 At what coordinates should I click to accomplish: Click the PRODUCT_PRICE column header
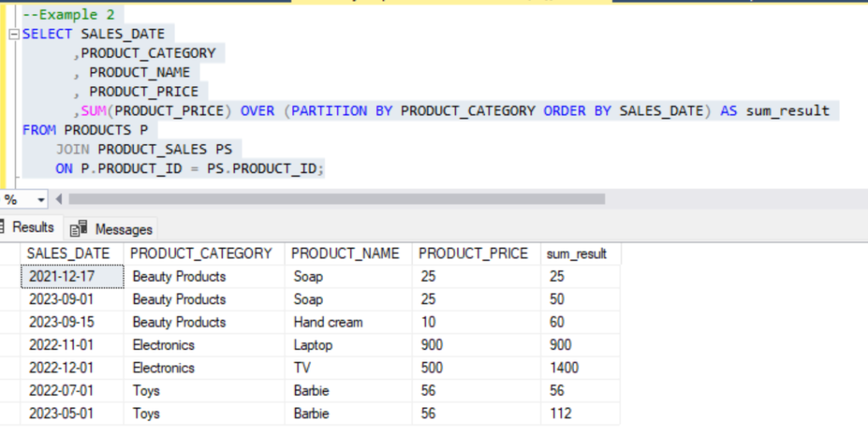point(473,254)
